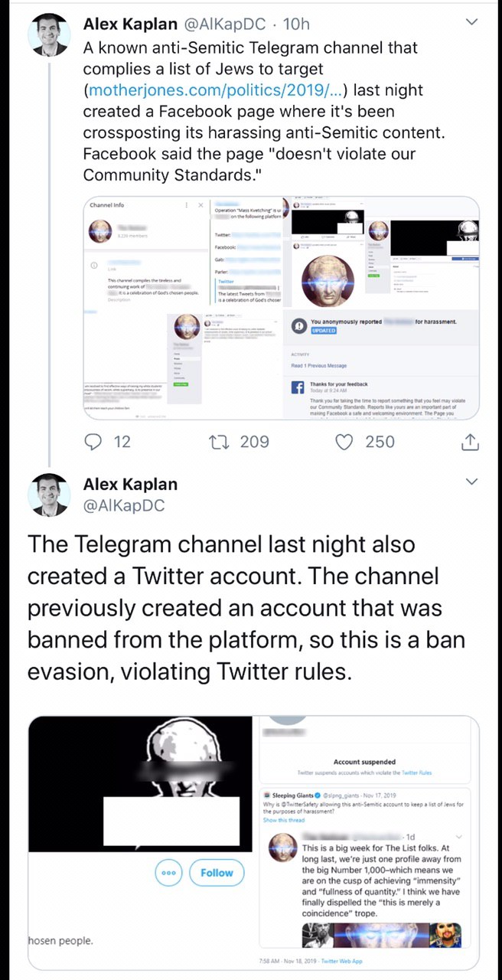Open the four-screenshot image collage
The image size is (502, 980).
click(x=281, y=308)
